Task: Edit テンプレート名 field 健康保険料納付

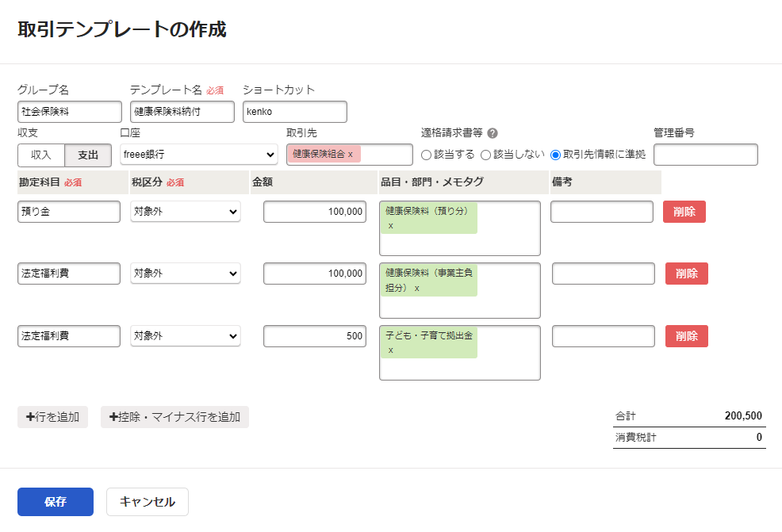Action: point(182,112)
